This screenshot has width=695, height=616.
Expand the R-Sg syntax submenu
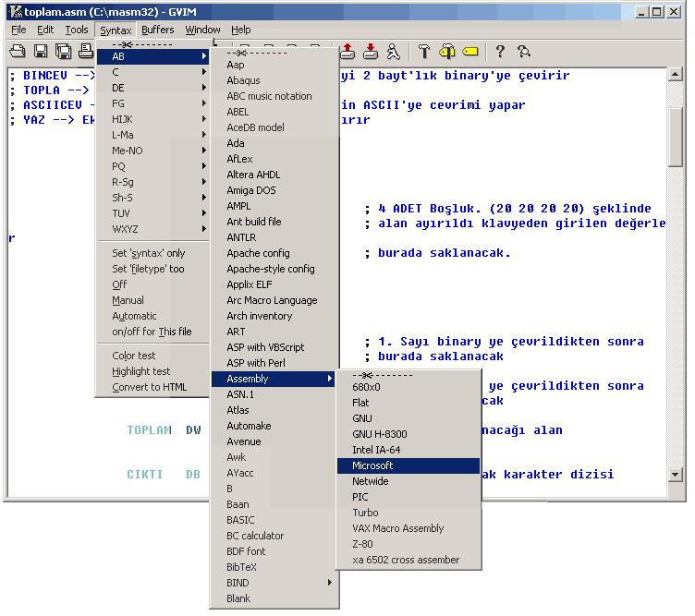click(x=152, y=182)
